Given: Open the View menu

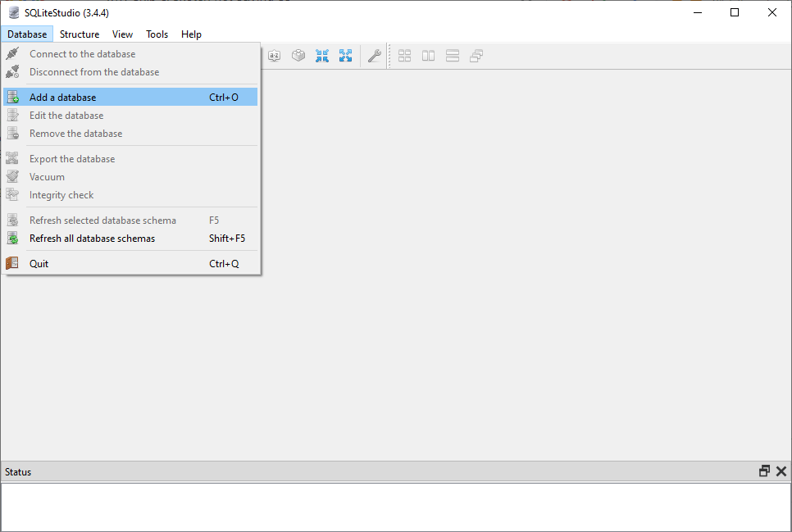Looking at the screenshot, I should tap(122, 34).
